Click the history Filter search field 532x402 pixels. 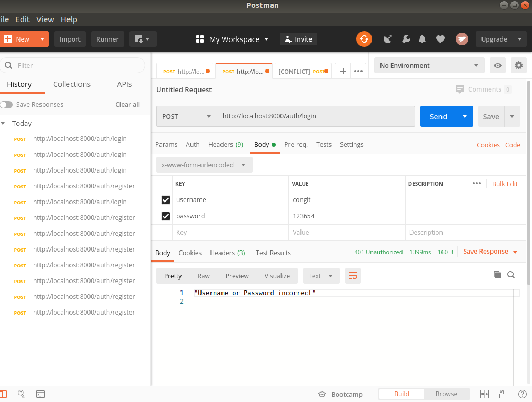[74, 65]
